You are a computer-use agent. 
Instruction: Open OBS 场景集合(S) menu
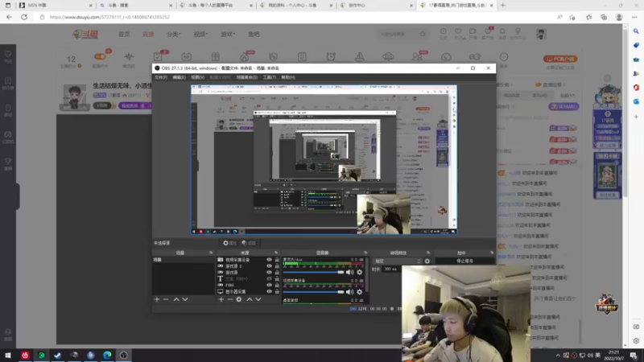[x=247, y=77]
